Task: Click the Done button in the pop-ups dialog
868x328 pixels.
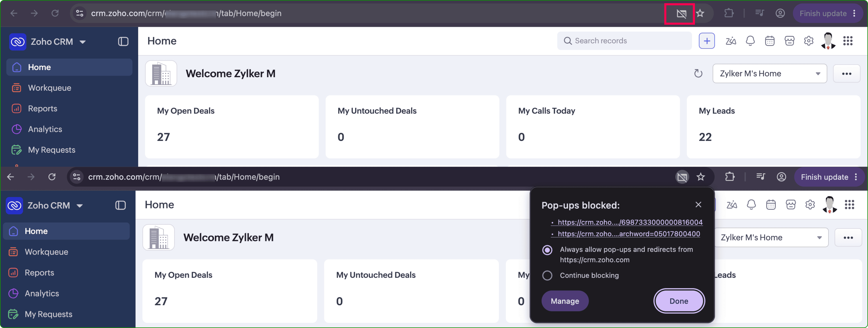Action: (x=679, y=301)
